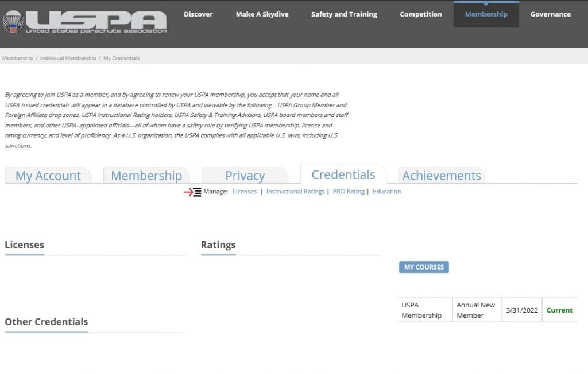This screenshot has height=374, width=588.
Task: Open the Education link
Action: (386, 192)
